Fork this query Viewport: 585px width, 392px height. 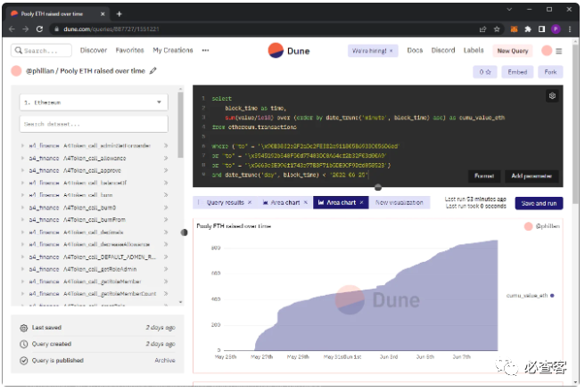550,72
